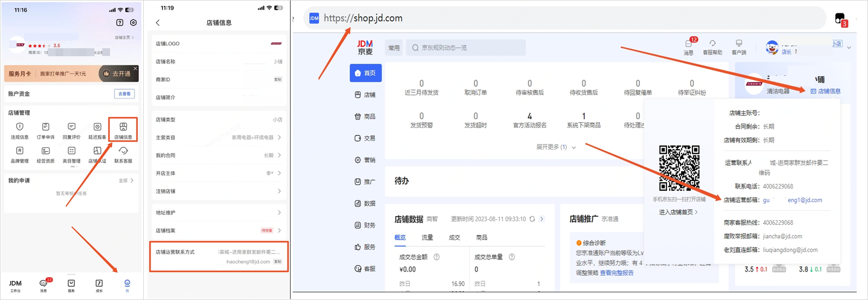Open 品牌管理 icon
Viewport: 868px width, 300px height.
(20, 151)
